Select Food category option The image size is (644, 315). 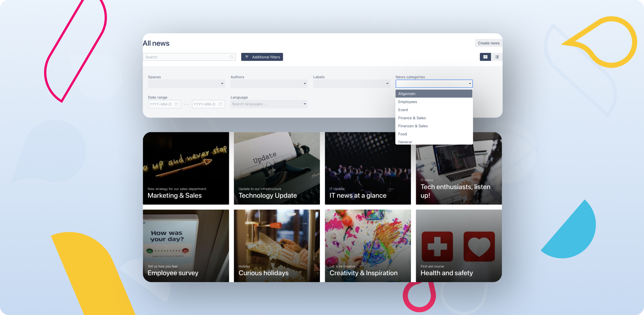[x=434, y=134]
